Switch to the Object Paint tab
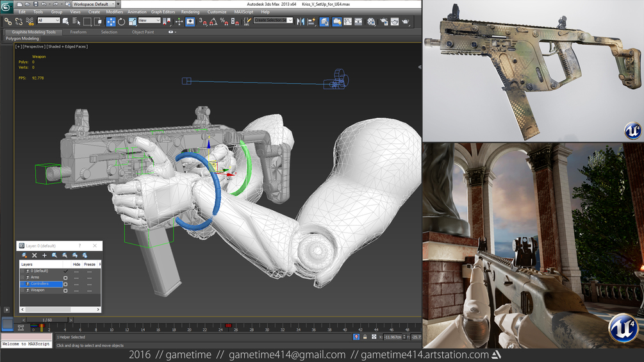The height and width of the screenshot is (362, 644). pyautogui.click(x=143, y=32)
